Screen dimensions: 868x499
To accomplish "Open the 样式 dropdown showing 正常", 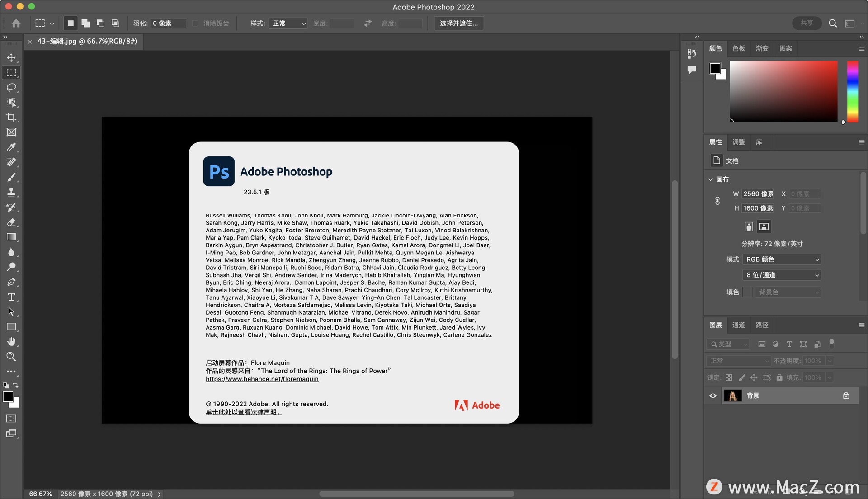I will [288, 23].
